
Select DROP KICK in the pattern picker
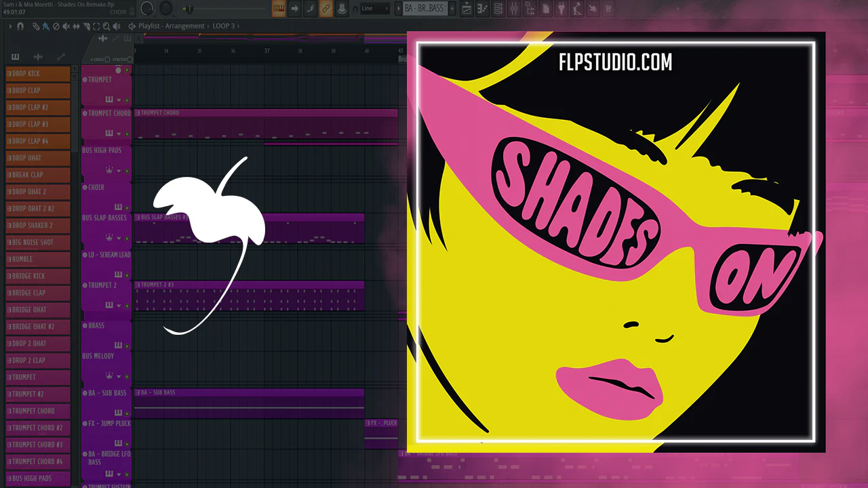(38, 73)
